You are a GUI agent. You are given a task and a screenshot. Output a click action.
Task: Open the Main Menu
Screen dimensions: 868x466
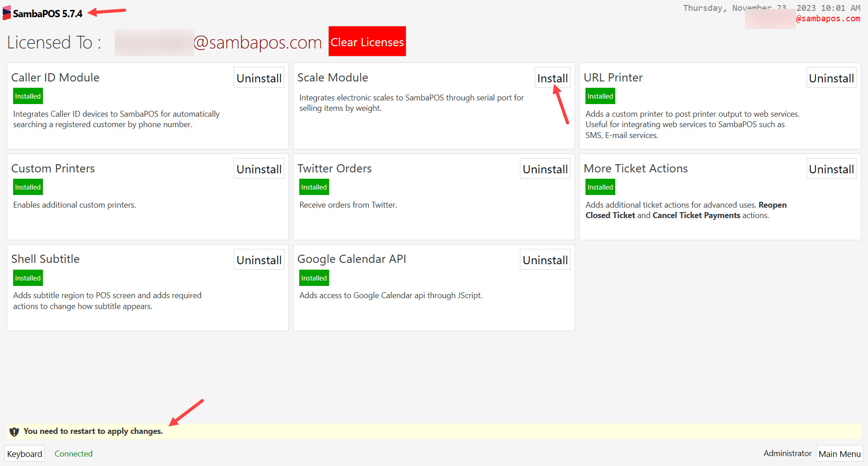coord(839,453)
